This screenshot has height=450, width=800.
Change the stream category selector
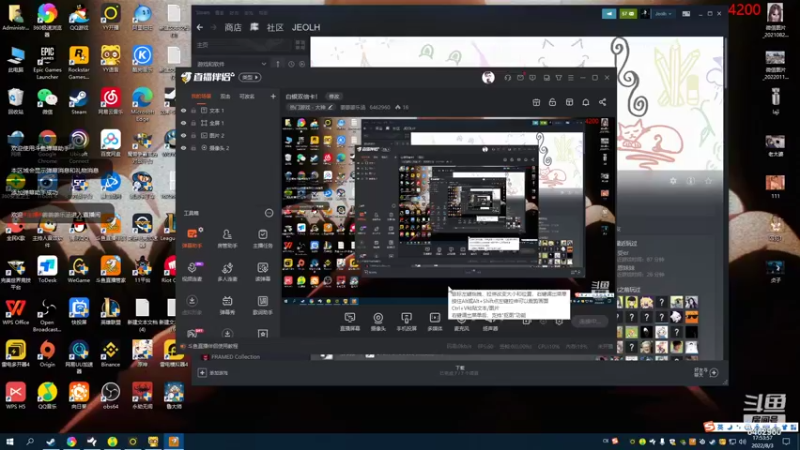(x=311, y=107)
